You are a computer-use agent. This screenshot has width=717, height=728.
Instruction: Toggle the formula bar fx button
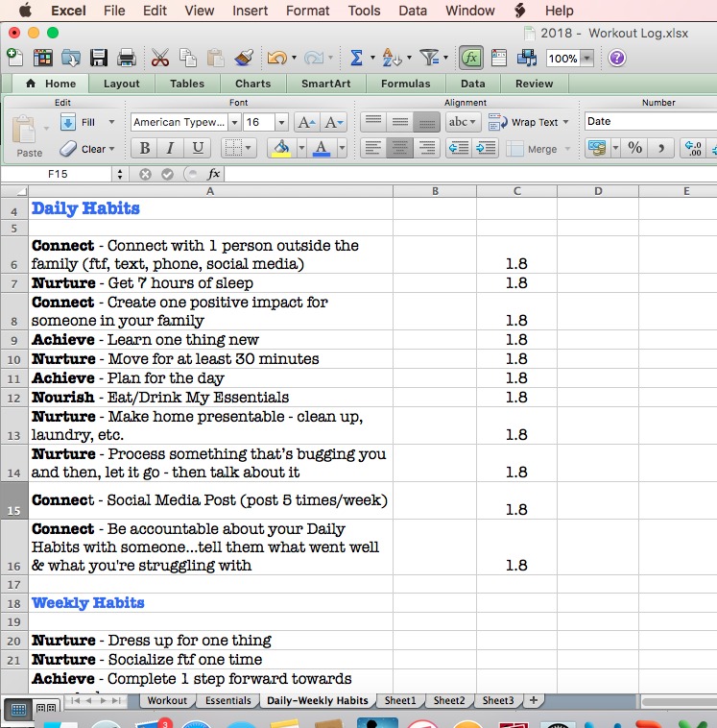pyautogui.click(x=470, y=59)
